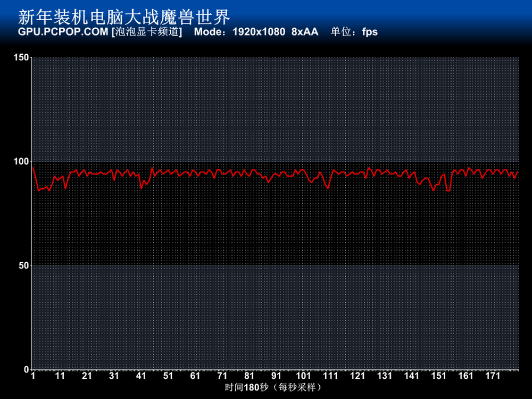The image size is (532, 399).
Task: Click the y-axis value 150
Action: tap(21, 57)
